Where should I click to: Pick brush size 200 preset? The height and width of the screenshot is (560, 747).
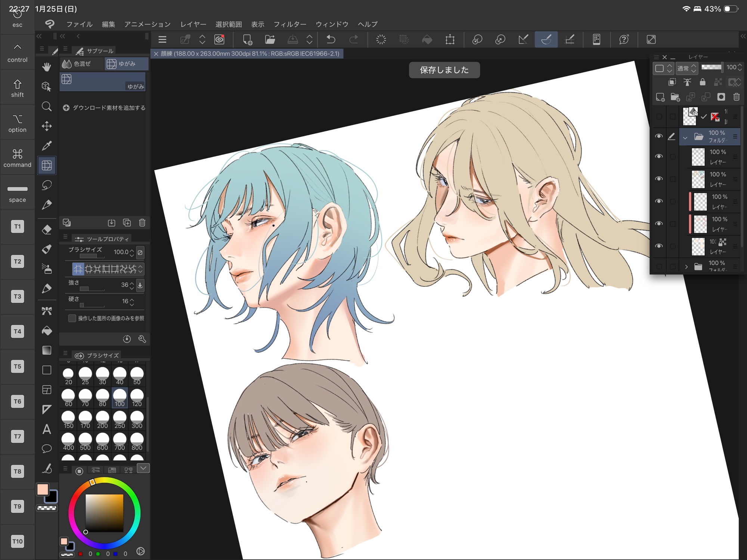click(102, 420)
